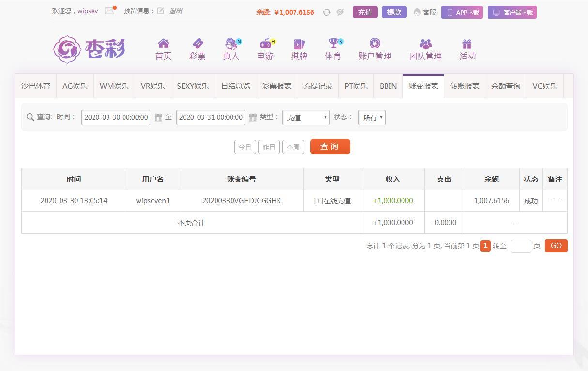Click the 1,007.6156 balance cell in the table

coord(492,201)
